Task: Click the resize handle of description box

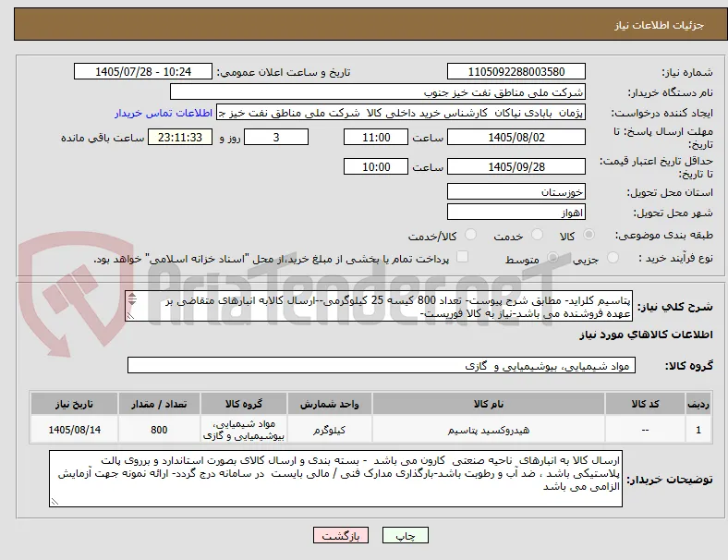Action: point(130,316)
